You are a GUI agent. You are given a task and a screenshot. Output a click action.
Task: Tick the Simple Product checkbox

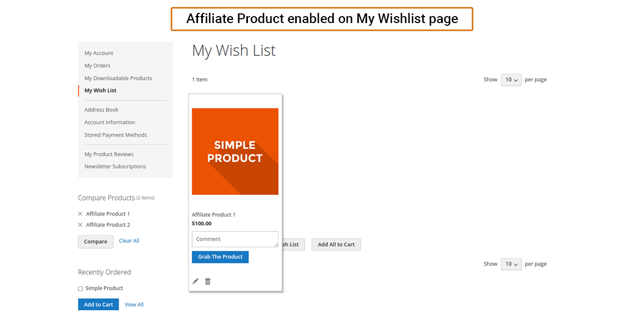(x=80, y=289)
